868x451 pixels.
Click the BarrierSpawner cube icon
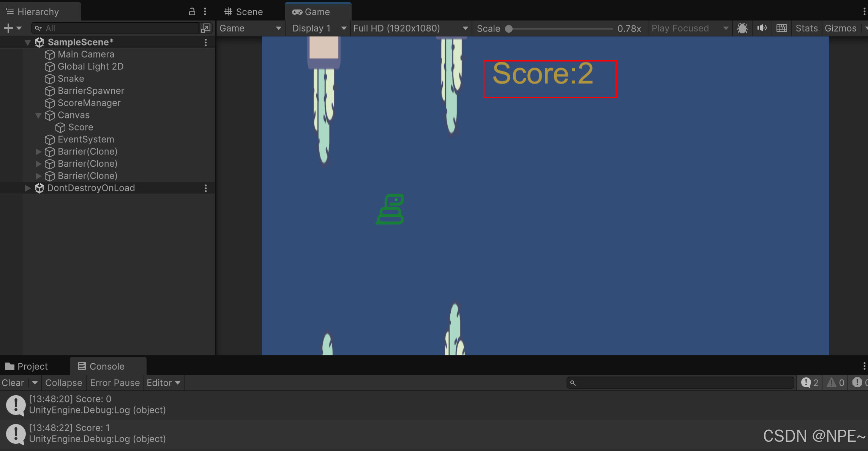tap(50, 91)
